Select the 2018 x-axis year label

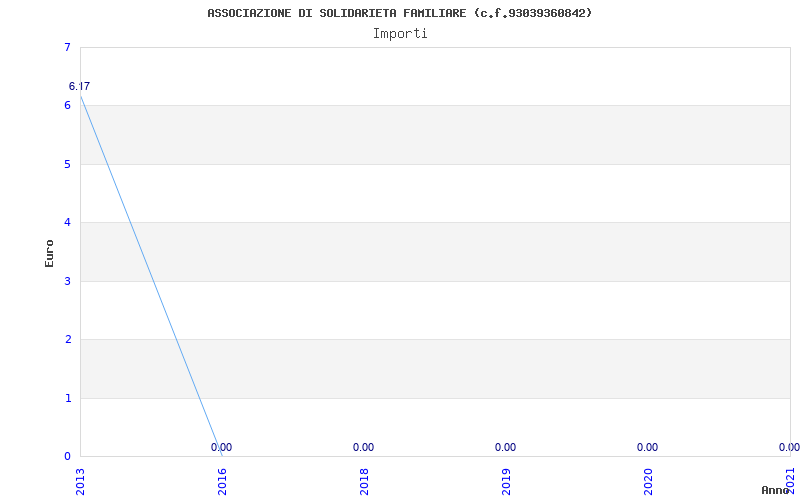pos(364,483)
